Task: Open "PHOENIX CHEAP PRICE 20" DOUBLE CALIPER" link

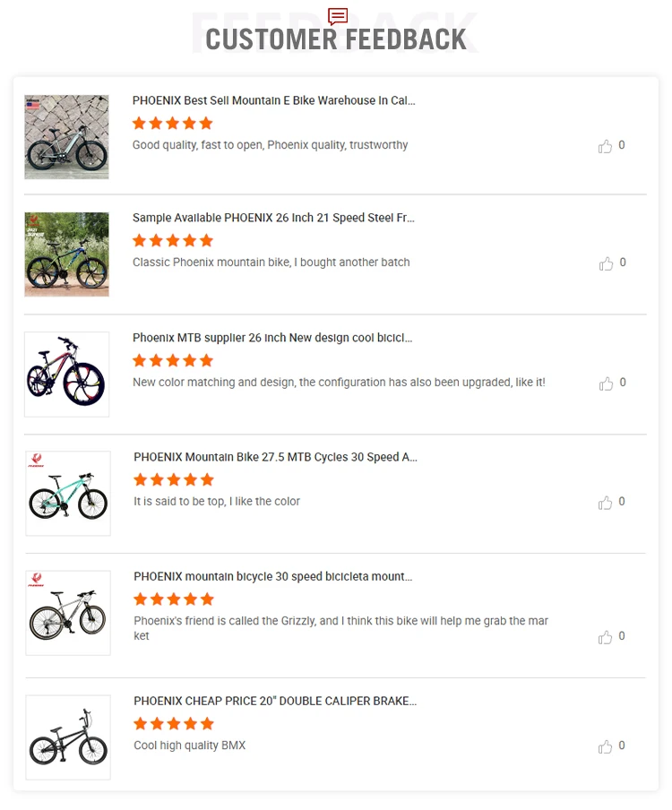Action: coord(275,701)
